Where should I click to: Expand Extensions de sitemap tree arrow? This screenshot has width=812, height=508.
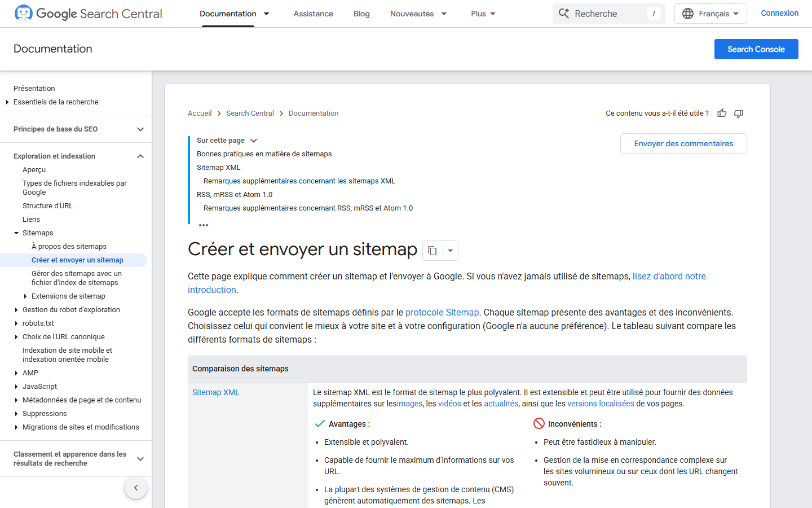25,296
